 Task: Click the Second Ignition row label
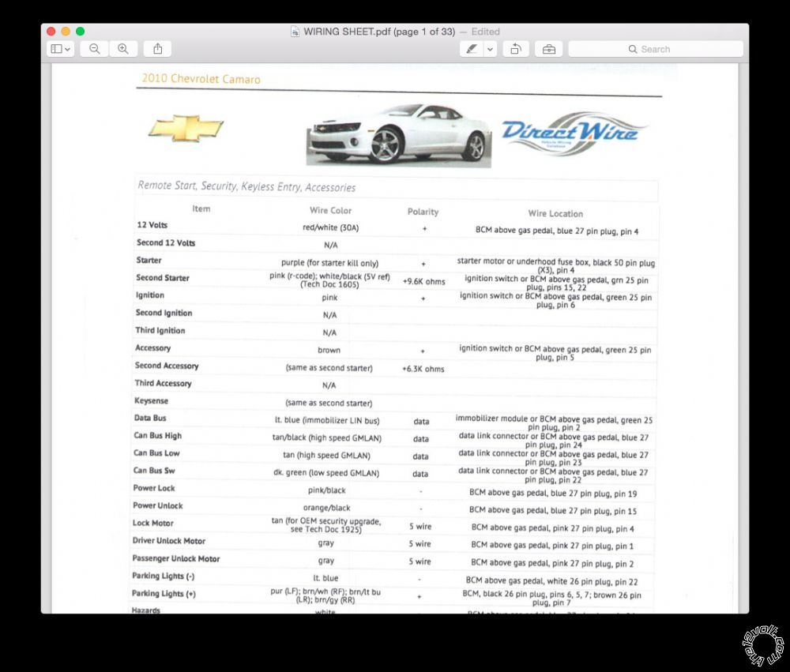pos(164,313)
